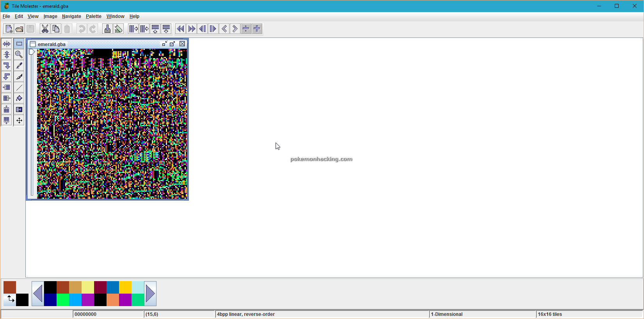Click the plus byte offset icon
Viewport: 644px width, 319px height.
click(257, 29)
